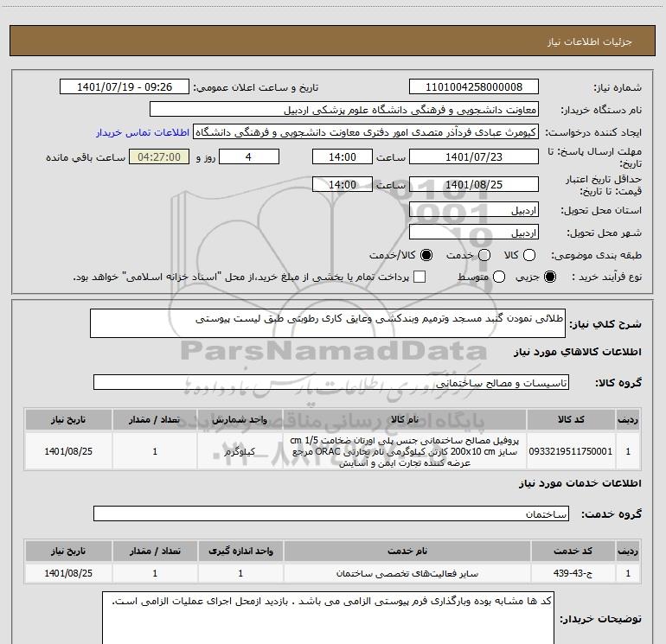The image size is (666, 644).
Task: Open the اطلاعات تماس خریدار link
Action: [x=143, y=132]
